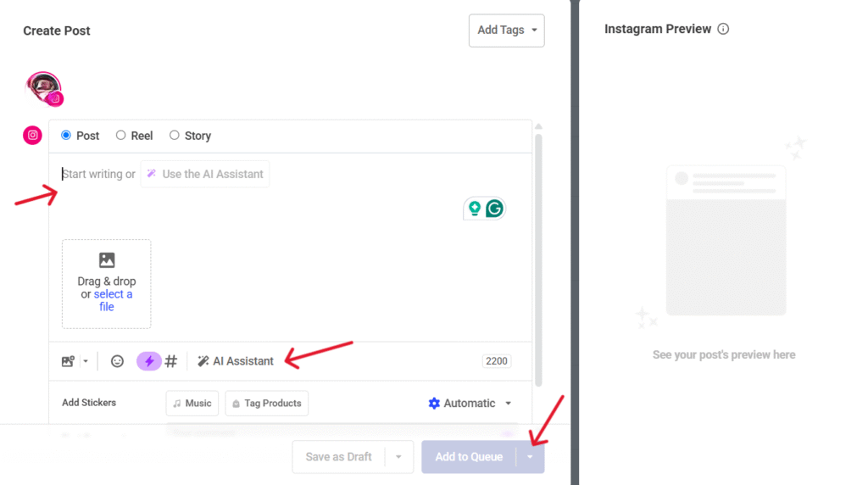Viewport: 868px width, 485px height.
Task: Open the emoji picker
Action: (x=118, y=361)
